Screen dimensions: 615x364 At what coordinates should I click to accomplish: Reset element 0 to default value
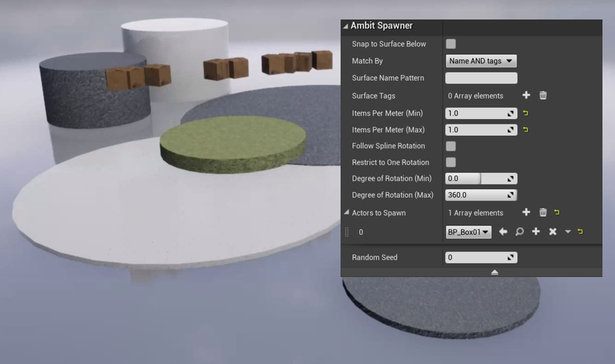coord(580,232)
